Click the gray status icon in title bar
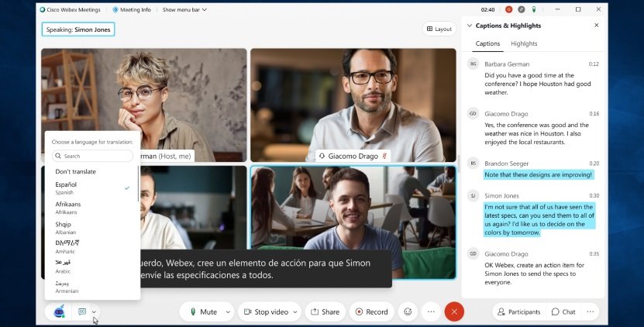 pos(522,9)
